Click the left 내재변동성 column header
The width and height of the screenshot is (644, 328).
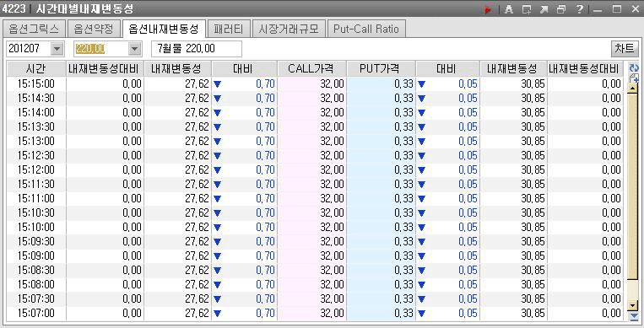pos(177,68)
